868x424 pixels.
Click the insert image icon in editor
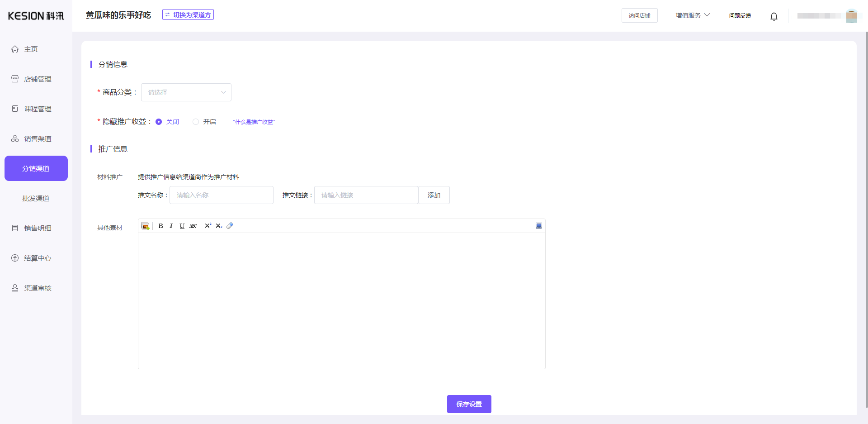click(145, 226)
